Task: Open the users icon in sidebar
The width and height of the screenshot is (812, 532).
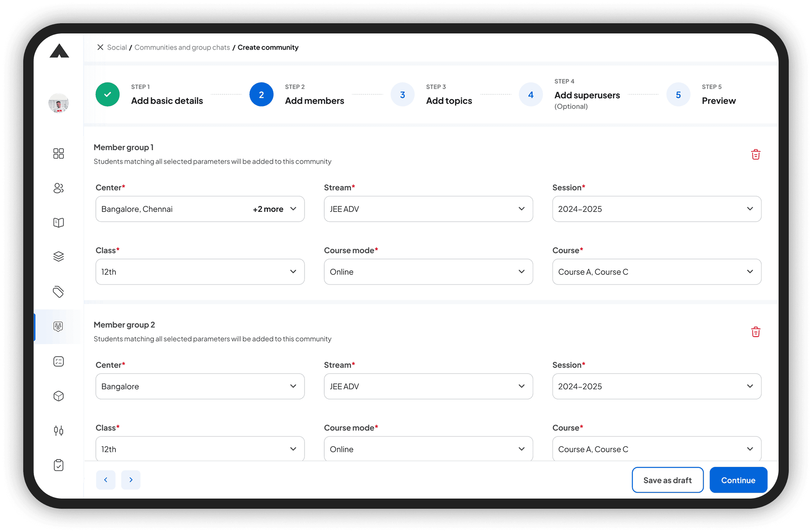Action: click(58, 188)
